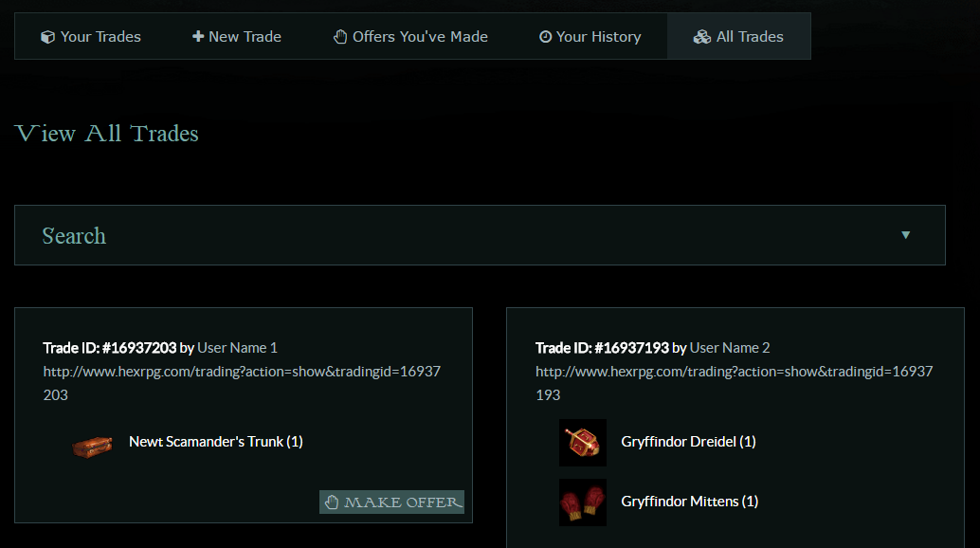Screen dimensions: 980x548
Task: Click the Trade ID: #16937203 label
Action: click(109, 347)
